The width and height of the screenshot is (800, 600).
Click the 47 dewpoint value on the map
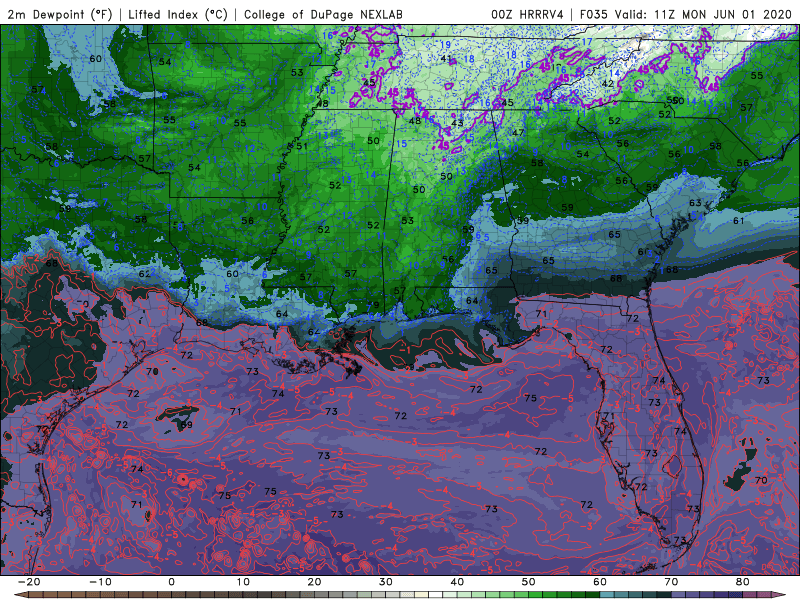point(518,133)
